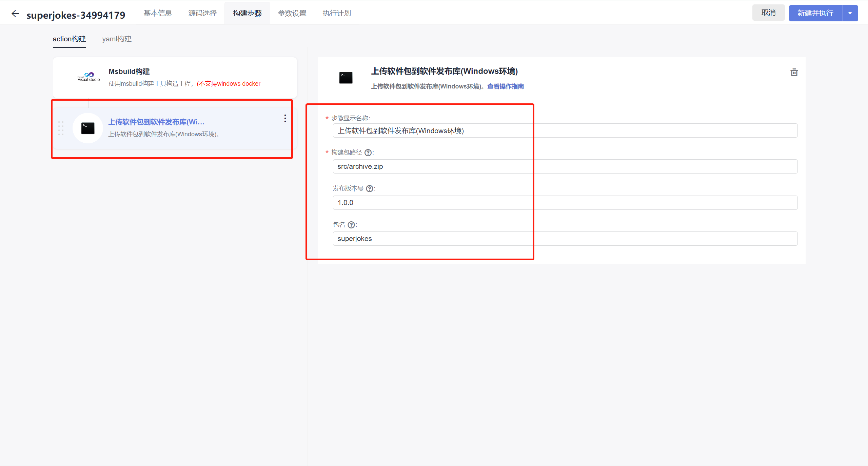Click the task title superjokes-34994179

tap(76, 15)
